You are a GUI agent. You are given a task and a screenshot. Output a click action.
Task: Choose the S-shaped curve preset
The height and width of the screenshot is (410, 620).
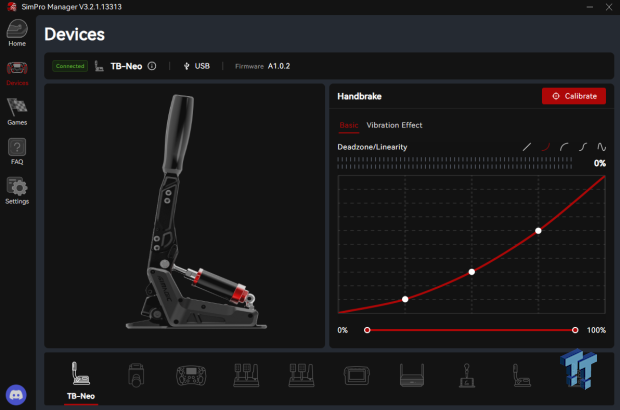(583, 147)
